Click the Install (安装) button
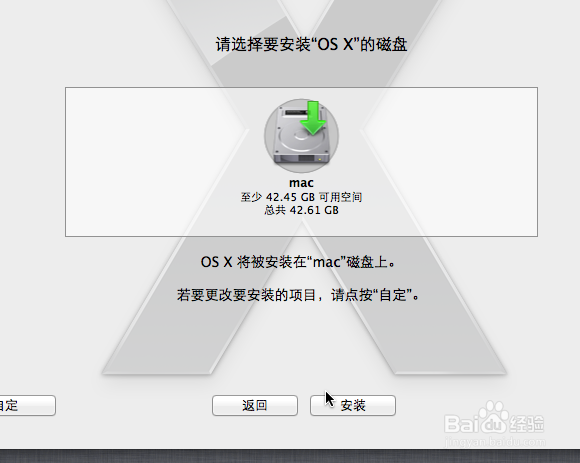The height and width of the screenshot is (463, 580). 353,405
